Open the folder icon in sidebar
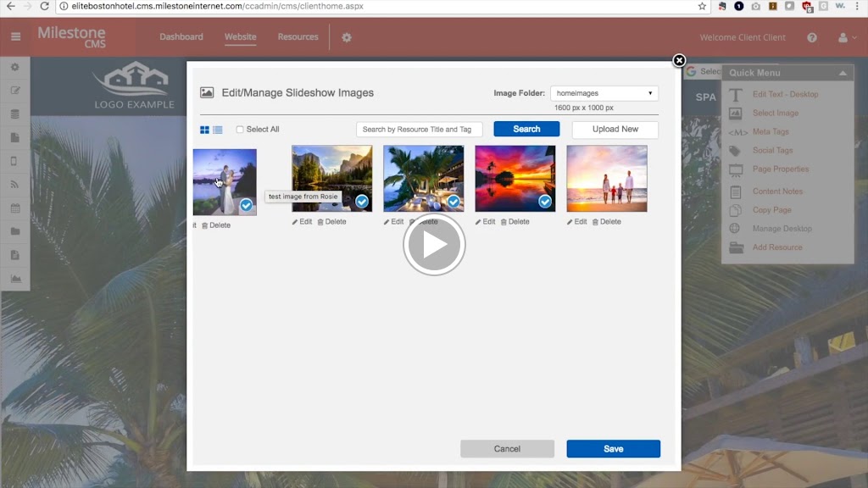 tap(15, 231)
